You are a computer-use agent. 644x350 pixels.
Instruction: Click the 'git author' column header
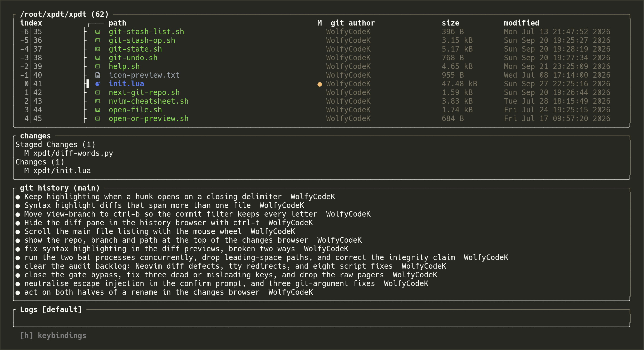click(353, 23)
